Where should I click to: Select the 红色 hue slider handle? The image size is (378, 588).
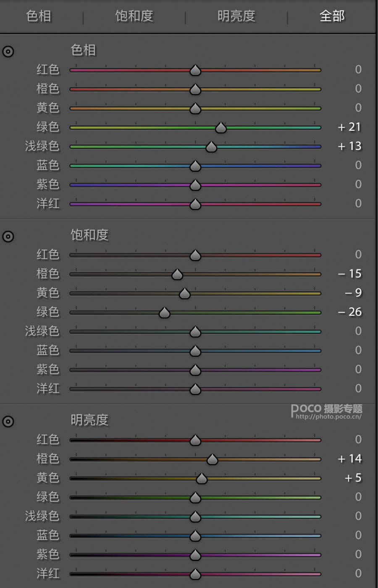(x=195, y=71)
